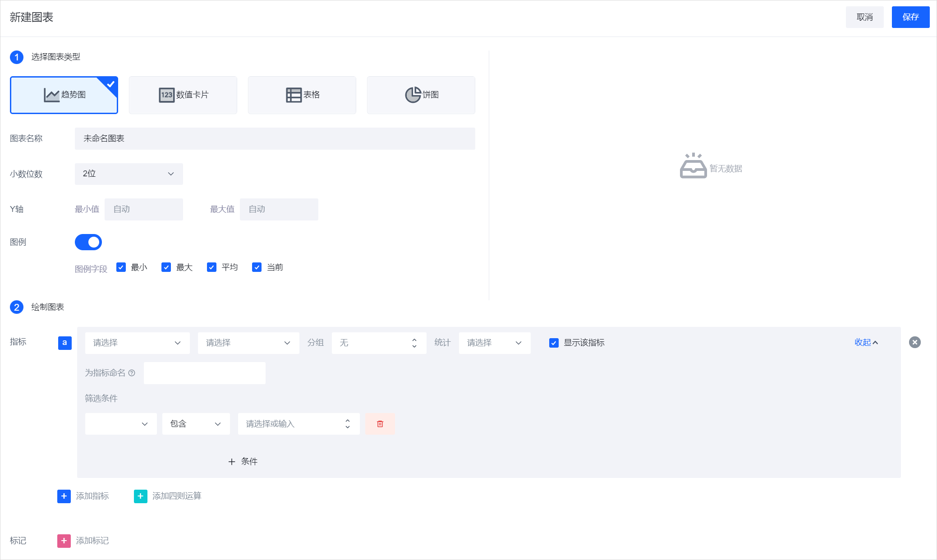This screenshot has width=937, height=560.
Task: Remove metric a with the close icon
Action: (915, 343)
